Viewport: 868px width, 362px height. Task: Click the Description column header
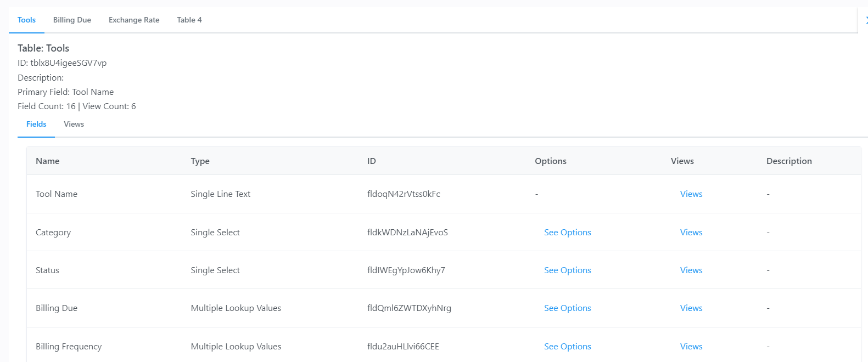pos(788,161)
